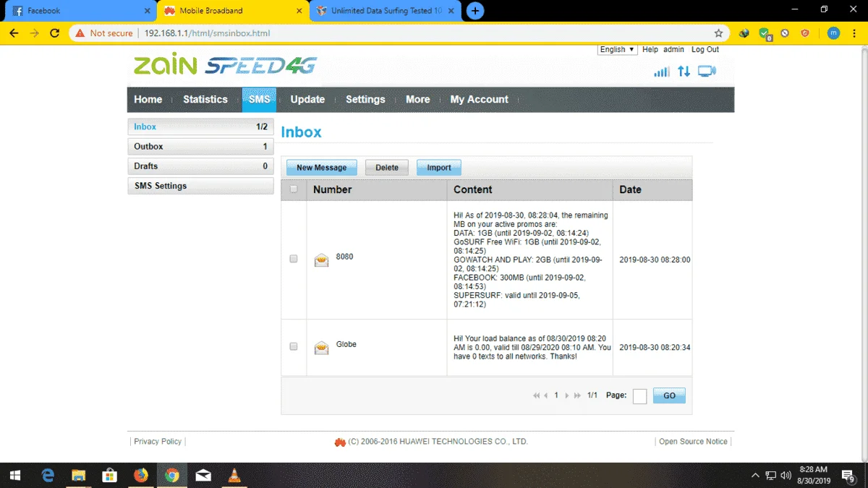Open File Explorer from taskbar

click(79, 475)
